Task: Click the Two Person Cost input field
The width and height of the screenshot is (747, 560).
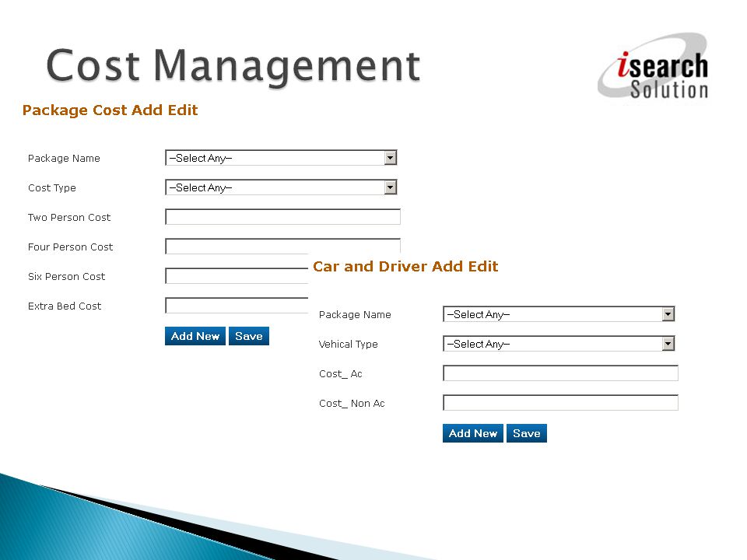Action: pos(282,217)
